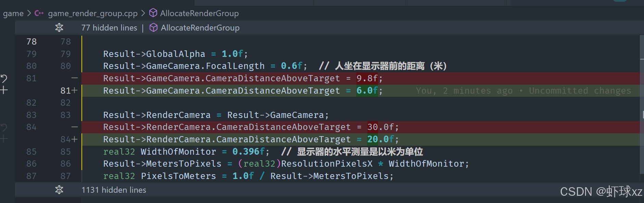
Task: Click the 0.396f value on line 85
Action: [249, 152]
